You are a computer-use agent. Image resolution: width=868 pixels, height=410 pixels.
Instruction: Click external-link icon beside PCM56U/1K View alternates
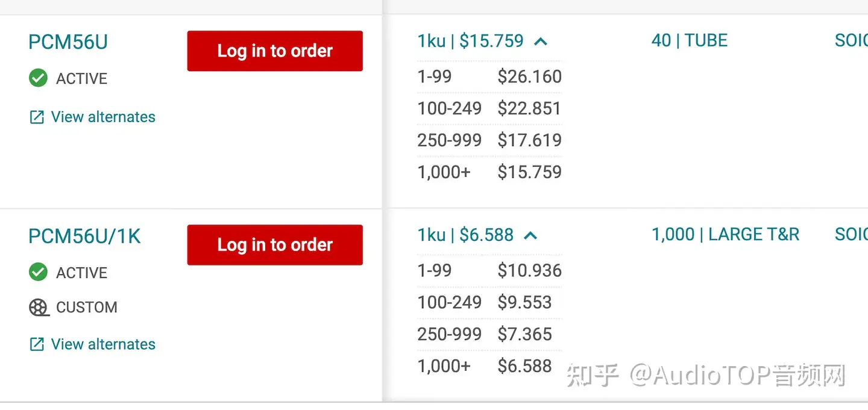click(37, 344)
